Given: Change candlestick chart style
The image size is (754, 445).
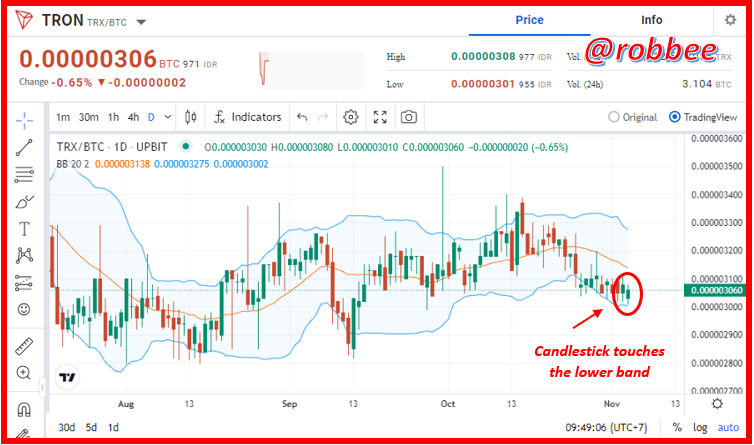Looking at the screenshot, I should [x=190, y=117].
